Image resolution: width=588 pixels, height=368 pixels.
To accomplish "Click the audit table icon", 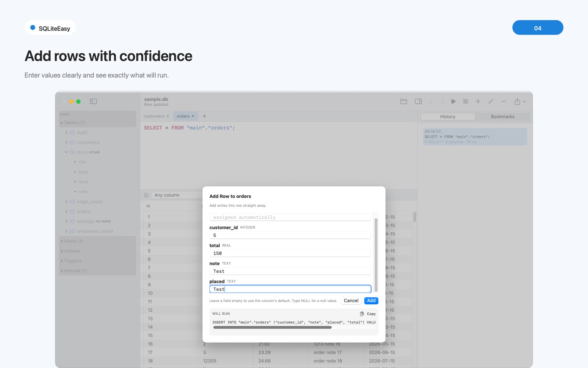I will click(x=72, y=132).
